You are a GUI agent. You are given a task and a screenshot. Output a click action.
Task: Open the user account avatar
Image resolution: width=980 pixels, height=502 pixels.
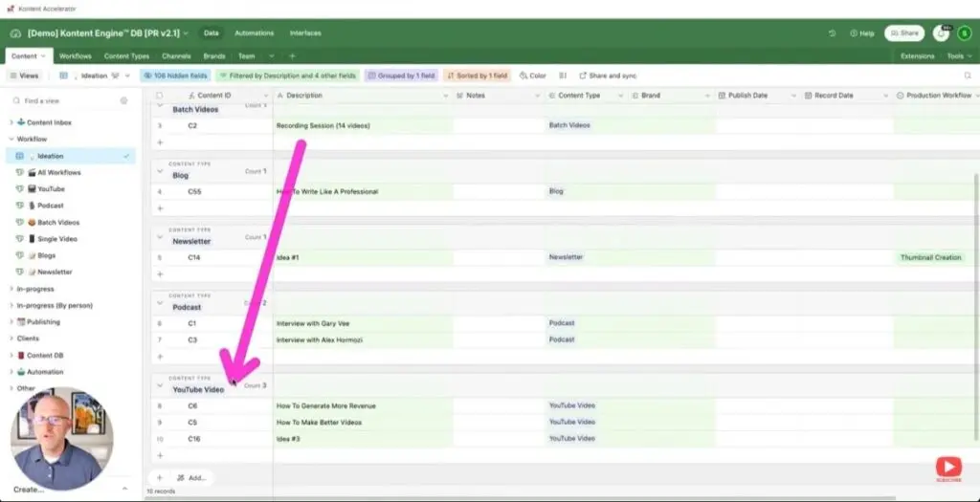(964, 33)
